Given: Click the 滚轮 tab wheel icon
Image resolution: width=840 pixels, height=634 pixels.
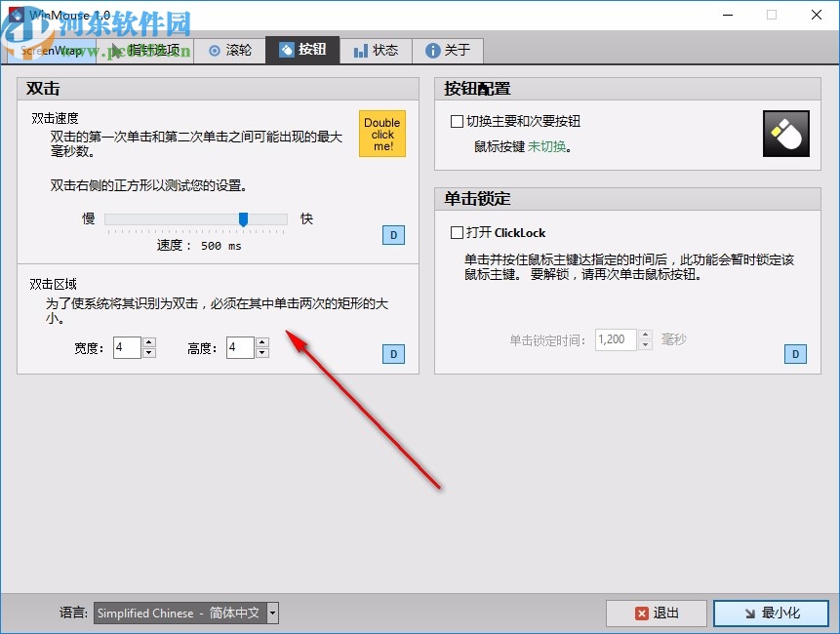Looking at the screenshot, I should point(215,51).
